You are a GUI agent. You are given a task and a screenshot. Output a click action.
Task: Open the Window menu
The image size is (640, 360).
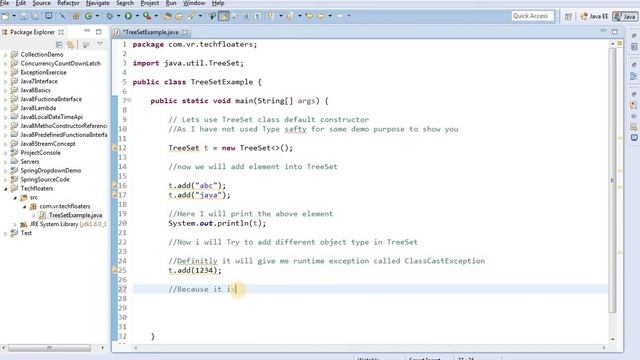coord(194,3)
